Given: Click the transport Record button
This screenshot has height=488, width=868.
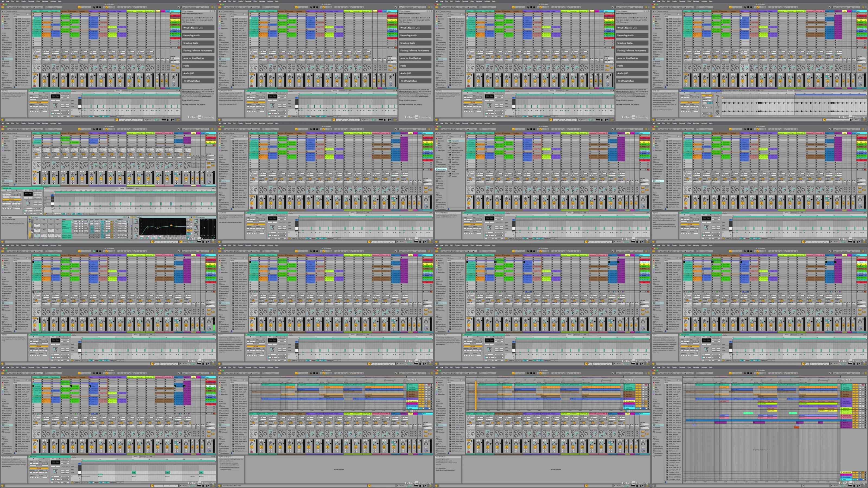Looking at the screenshot, I should pyautogui.click(x=100, y=7).
